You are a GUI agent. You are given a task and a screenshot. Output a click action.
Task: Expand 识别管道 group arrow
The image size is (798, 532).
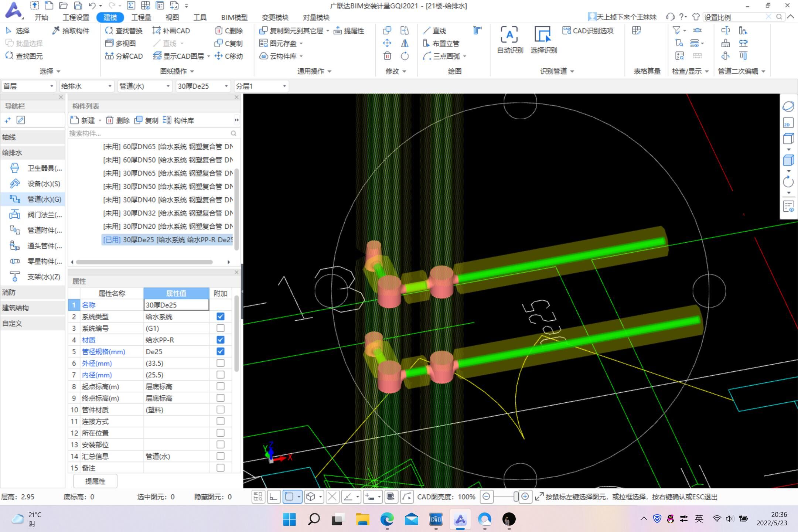click(572, 72)
